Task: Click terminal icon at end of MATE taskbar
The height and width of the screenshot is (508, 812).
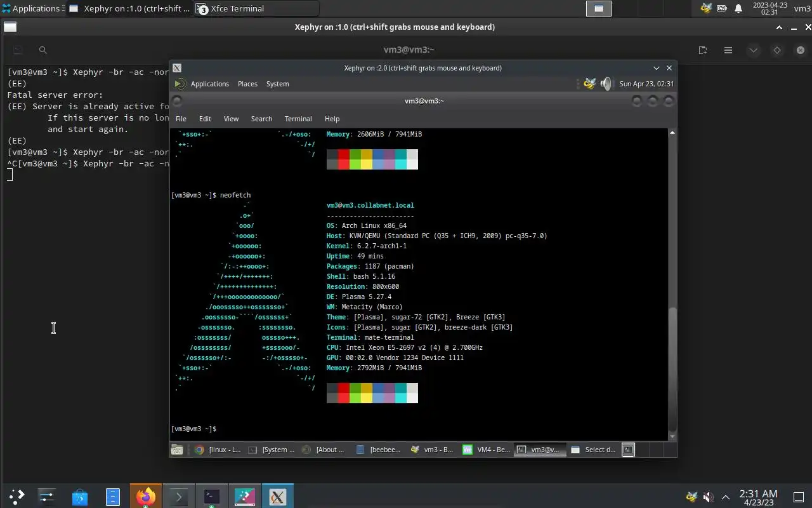Action: click(628, 450)
